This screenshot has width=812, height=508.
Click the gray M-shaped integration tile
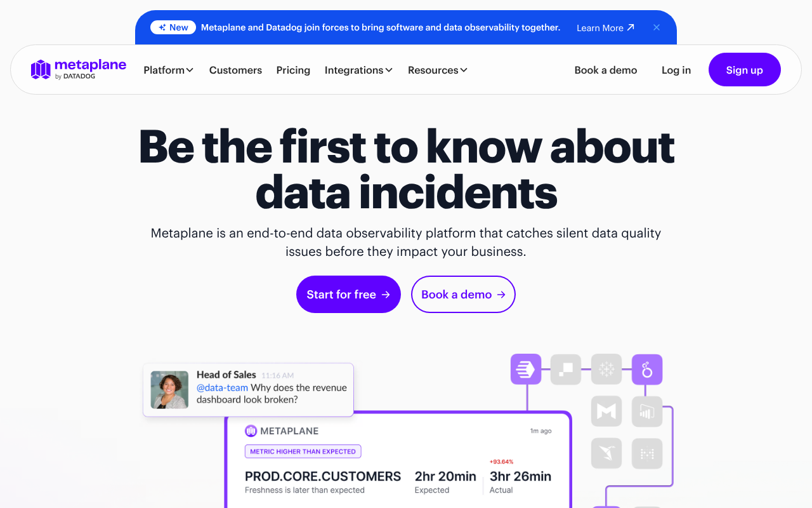(x=606, y=411)
